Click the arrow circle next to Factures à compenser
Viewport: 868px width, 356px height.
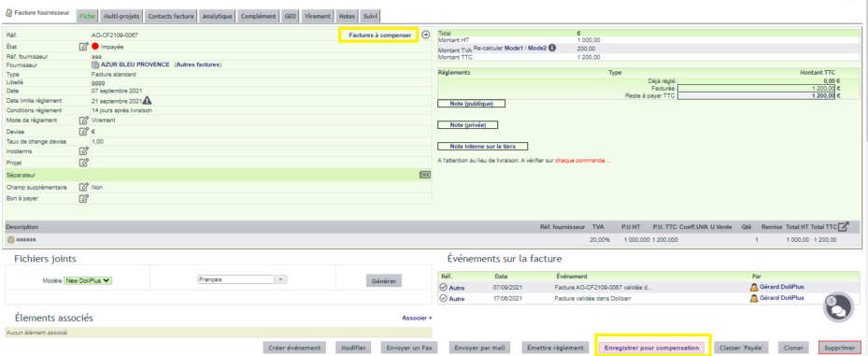click(x=425, y=35)
